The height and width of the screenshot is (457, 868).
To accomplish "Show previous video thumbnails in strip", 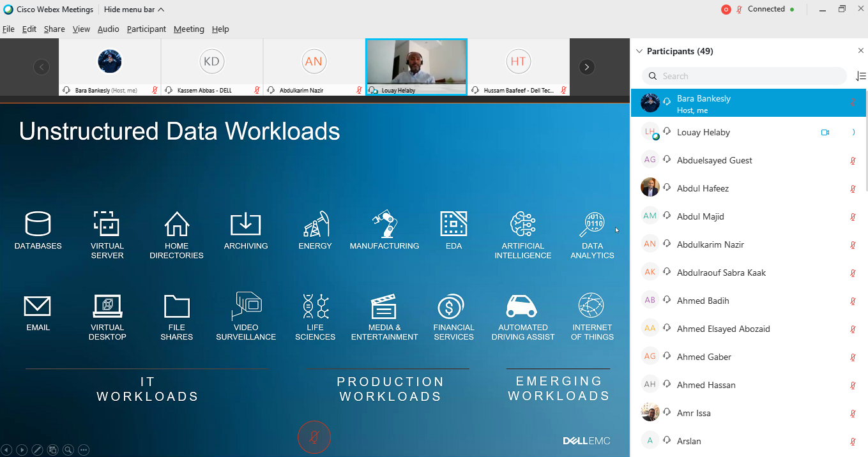I will (42, 67).
